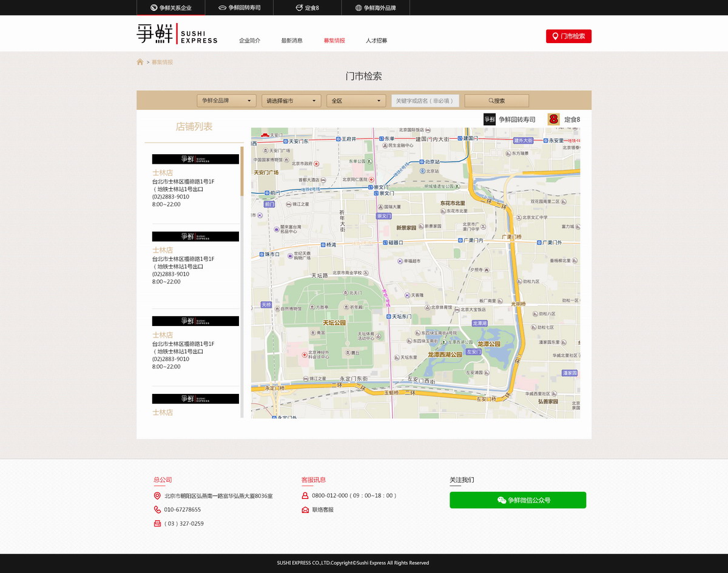Click the 桥湾 station on the map

(328, 245)
